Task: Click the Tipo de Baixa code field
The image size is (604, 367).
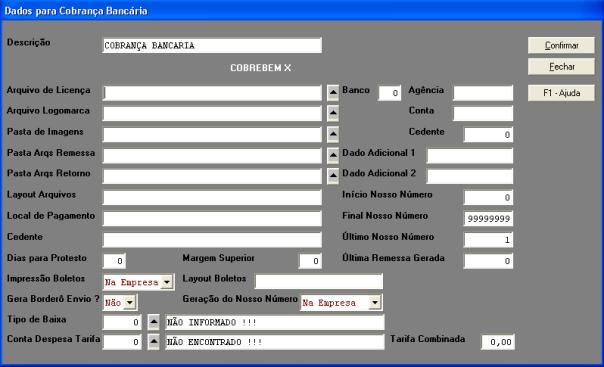Action: [122, 322]
